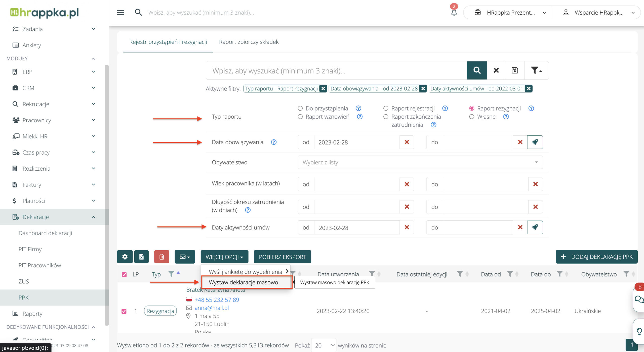Viewport: 644px width, 352px height.
Task: Select 'Raport wznowień' radio option
Action: coord(300,117)
